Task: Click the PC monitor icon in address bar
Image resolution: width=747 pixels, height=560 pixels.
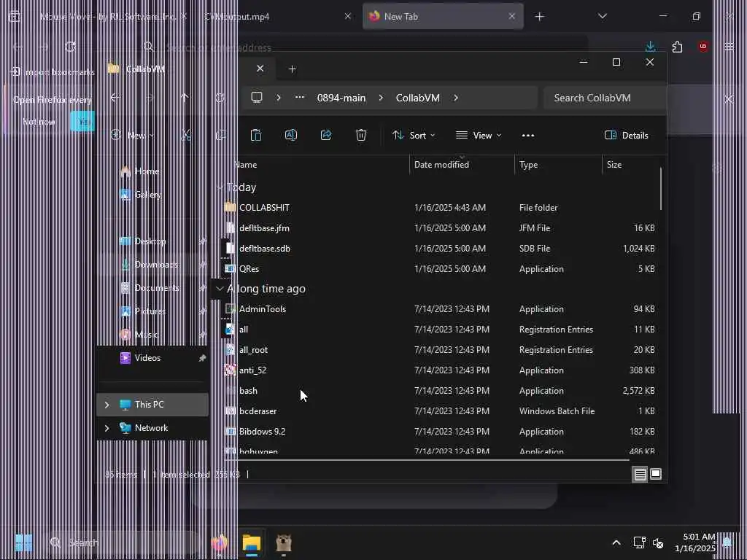Action: [257, 98]
